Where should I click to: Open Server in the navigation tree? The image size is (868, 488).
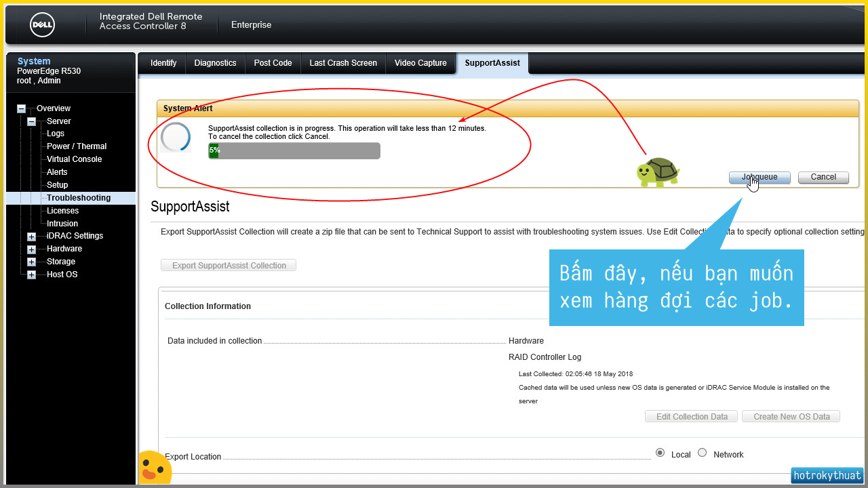coord(59,121)
